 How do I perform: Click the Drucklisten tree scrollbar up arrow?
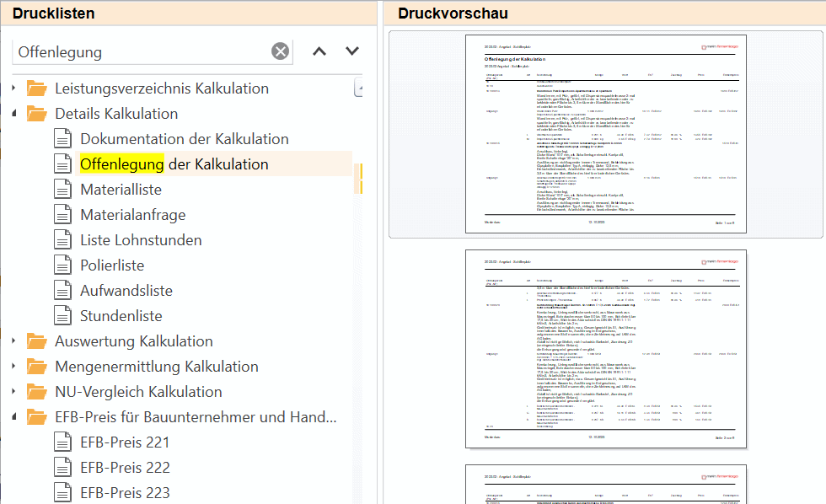(x=358, y=87)
